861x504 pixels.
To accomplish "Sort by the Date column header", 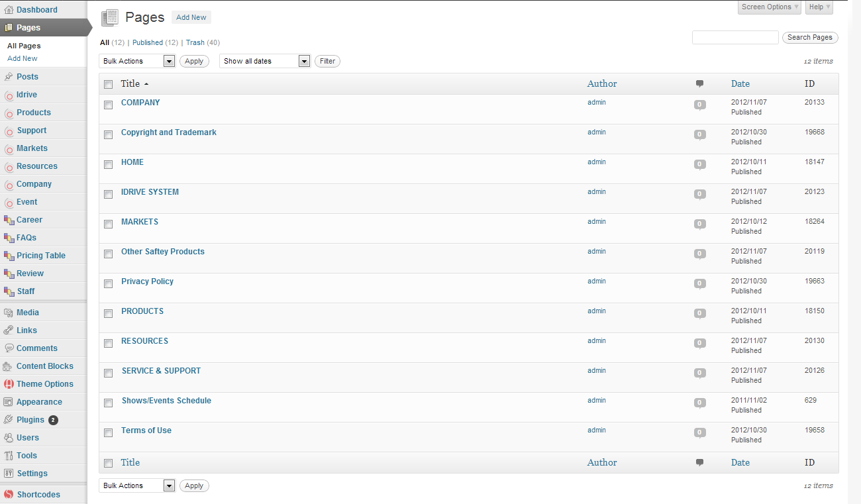I will coord(740,83).
